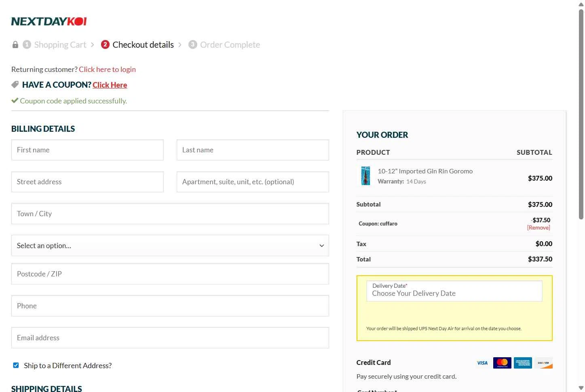585x392 pixels.
Task: Focus the Postcode / ZIP field
Action: 170,274
